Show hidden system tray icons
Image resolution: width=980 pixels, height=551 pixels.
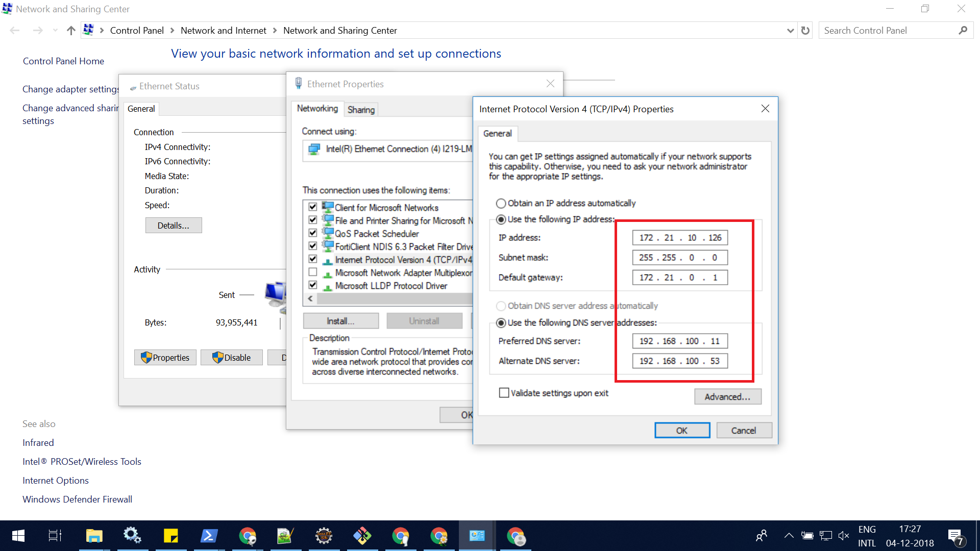(789, 536)
